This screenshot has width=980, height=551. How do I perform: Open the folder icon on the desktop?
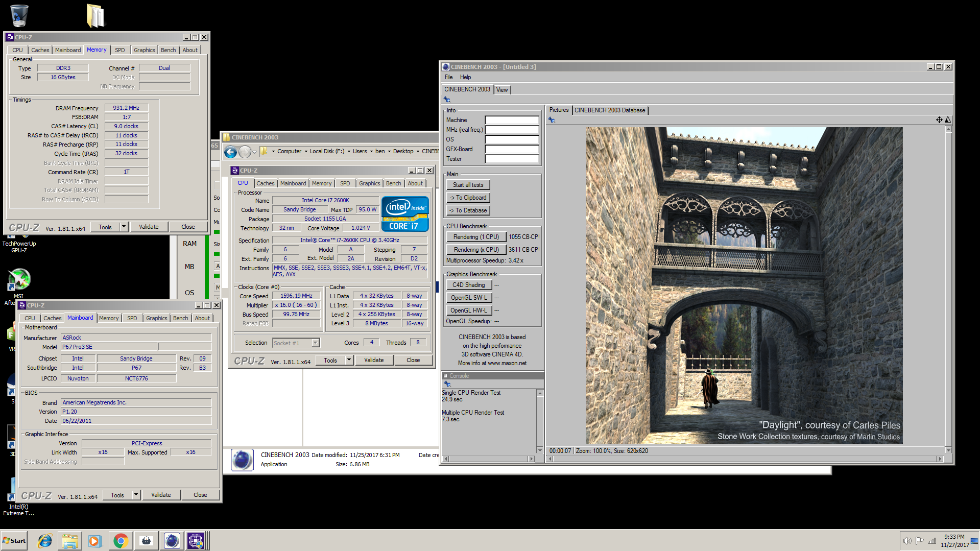95,15
